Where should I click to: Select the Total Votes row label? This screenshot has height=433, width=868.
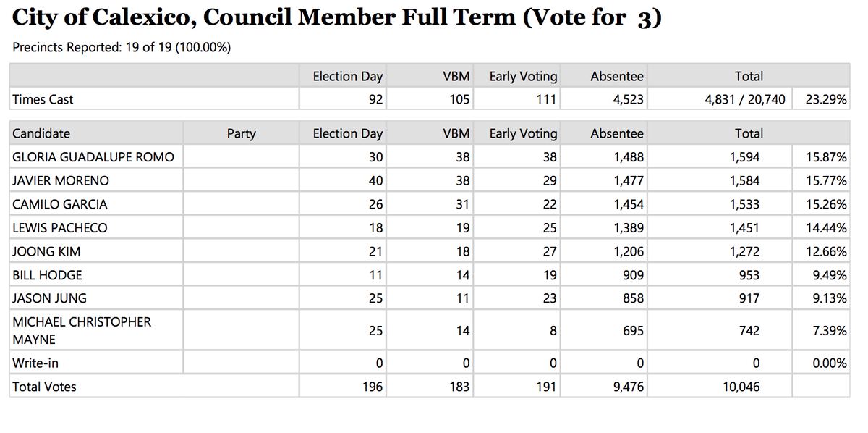[x=44, y=387]
